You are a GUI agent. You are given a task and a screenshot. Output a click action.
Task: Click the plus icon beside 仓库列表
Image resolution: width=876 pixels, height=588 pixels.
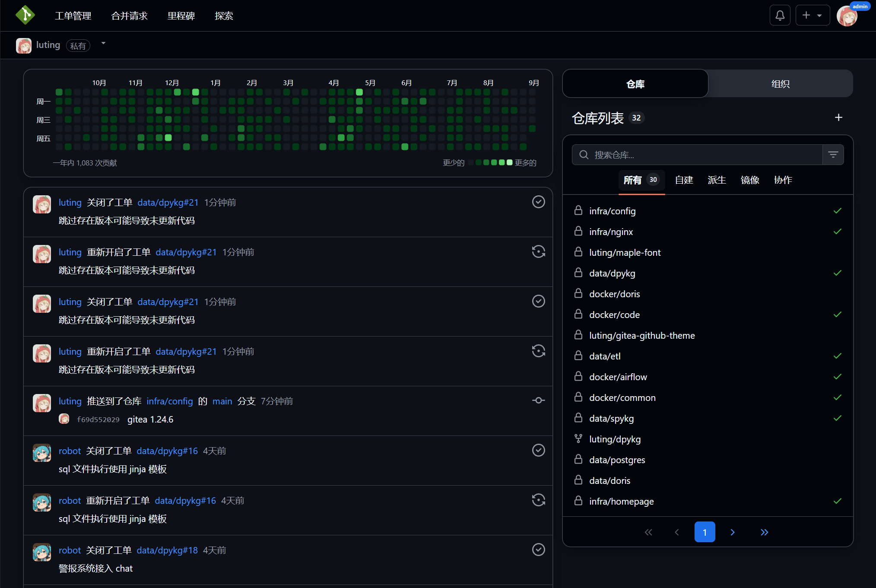point(838,118)
